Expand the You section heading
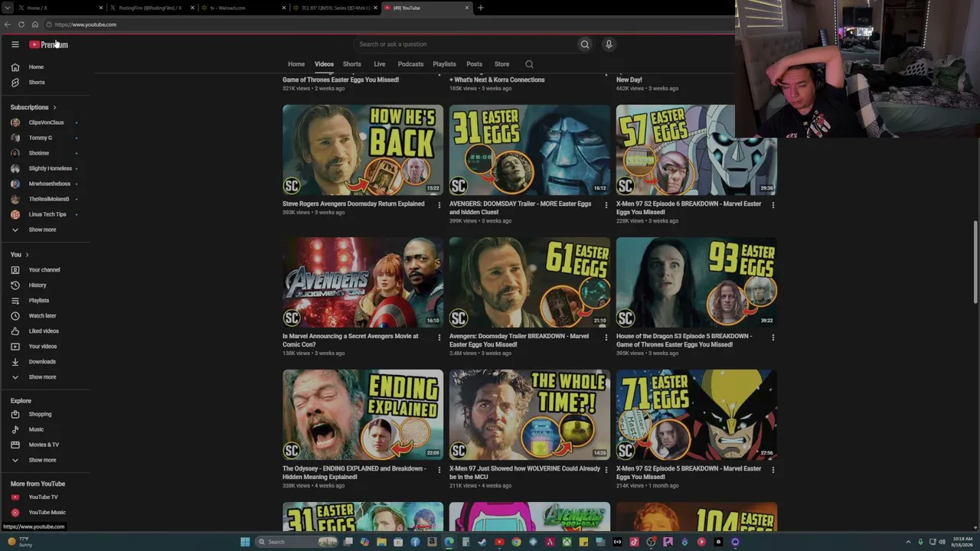Image resolution: width=980 pixels, height=551 pixels. coord(20,255)
